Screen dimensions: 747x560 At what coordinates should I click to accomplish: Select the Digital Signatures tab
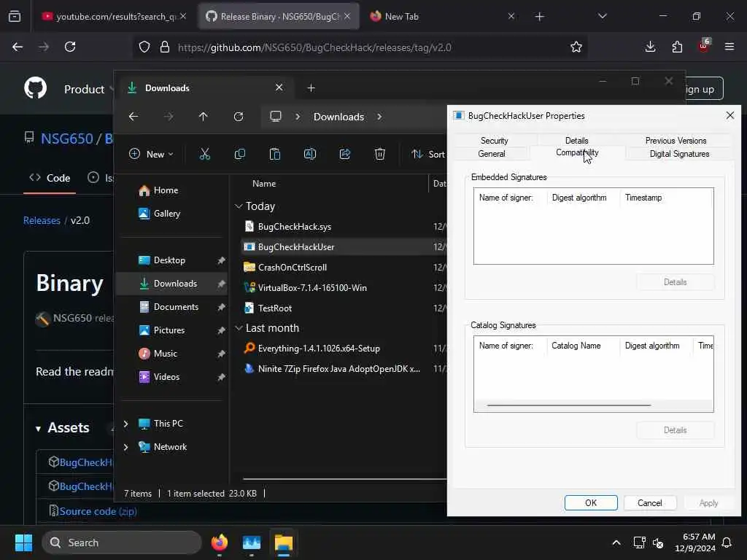tap(679, 154)
